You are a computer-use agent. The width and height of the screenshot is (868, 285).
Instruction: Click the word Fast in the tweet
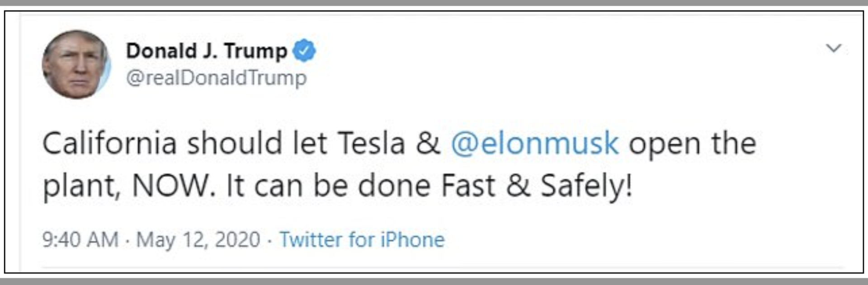(468, 186)
